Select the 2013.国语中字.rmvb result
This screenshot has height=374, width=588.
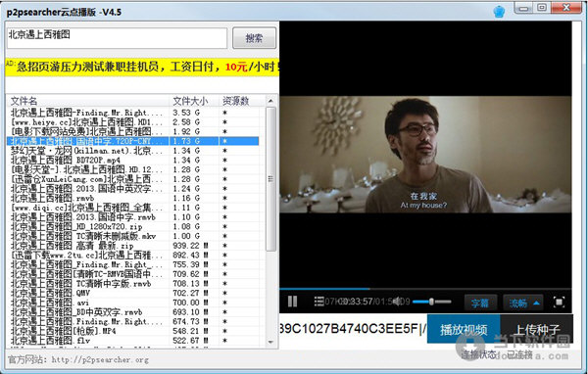tap(132, 217)
